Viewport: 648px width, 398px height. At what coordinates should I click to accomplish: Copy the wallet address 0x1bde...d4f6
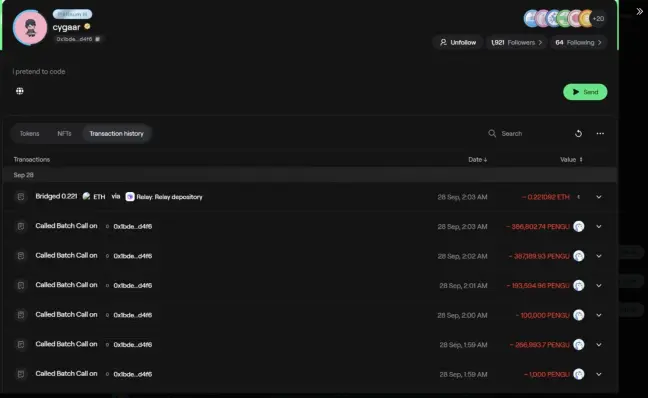tap(98, 39)
